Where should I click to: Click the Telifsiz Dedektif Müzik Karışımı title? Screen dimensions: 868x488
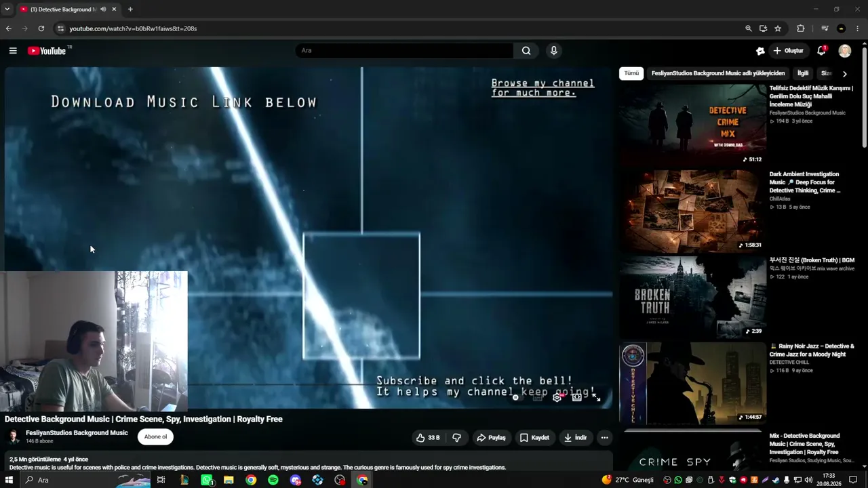[811, 96]
